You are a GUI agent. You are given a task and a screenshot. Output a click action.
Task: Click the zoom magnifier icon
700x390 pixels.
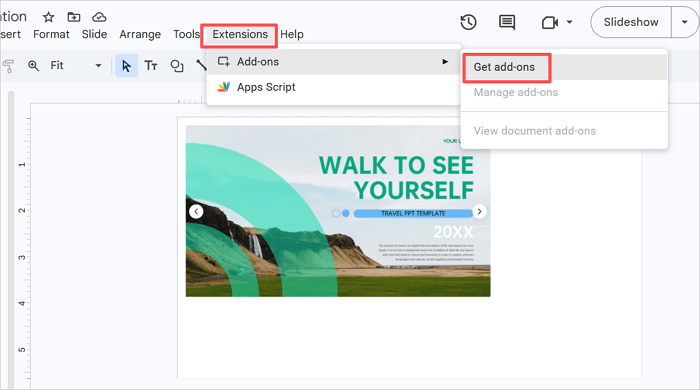click(x=33, y=66)
